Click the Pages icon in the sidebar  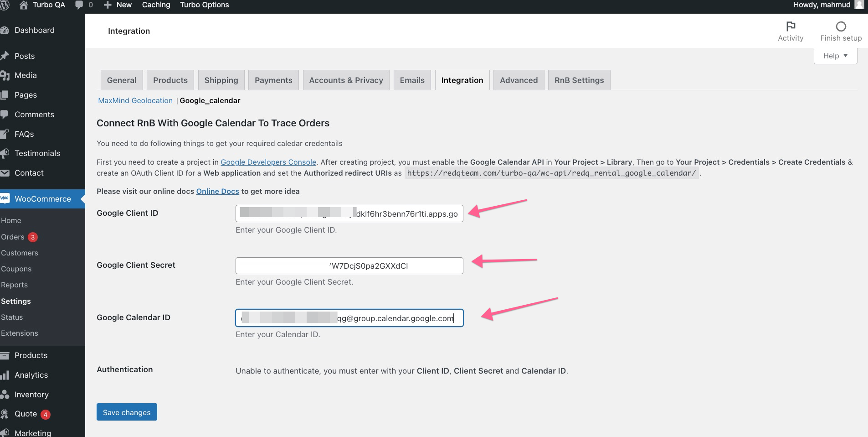(x=5, y=95)
